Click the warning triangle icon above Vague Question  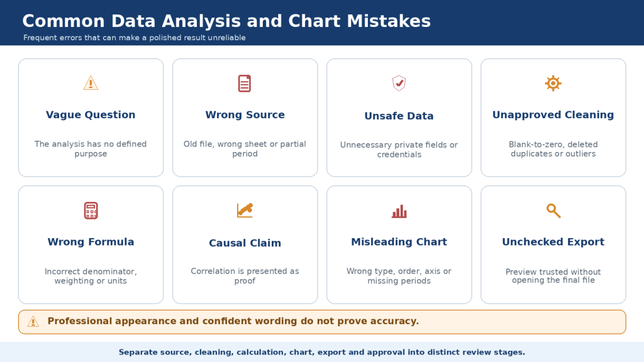[x=91, y=83]
